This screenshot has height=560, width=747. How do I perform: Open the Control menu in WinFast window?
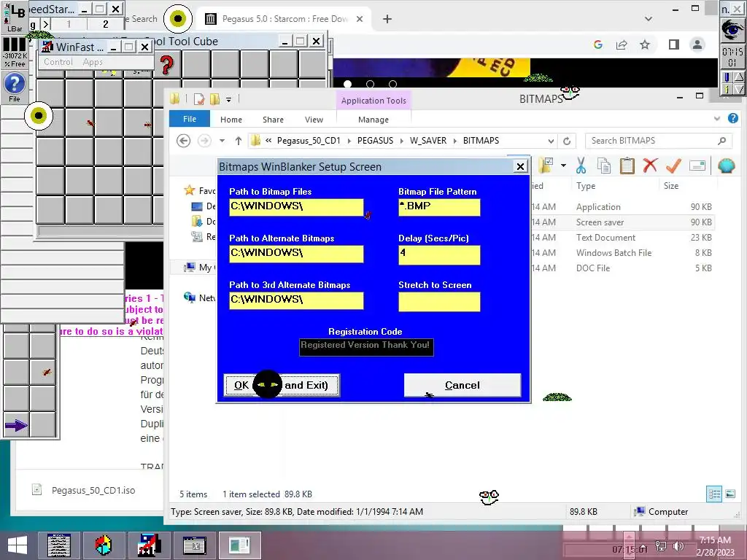[x=58, y=62]
